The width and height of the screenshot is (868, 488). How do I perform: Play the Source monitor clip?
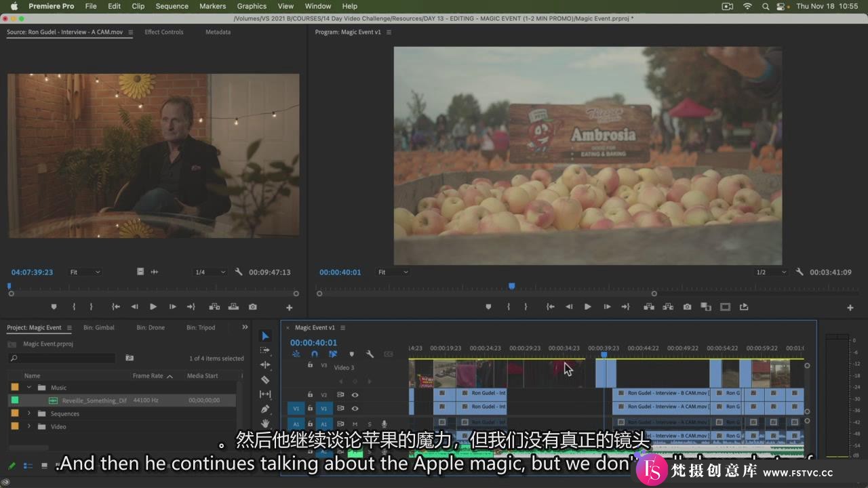(x=153, y=307)
